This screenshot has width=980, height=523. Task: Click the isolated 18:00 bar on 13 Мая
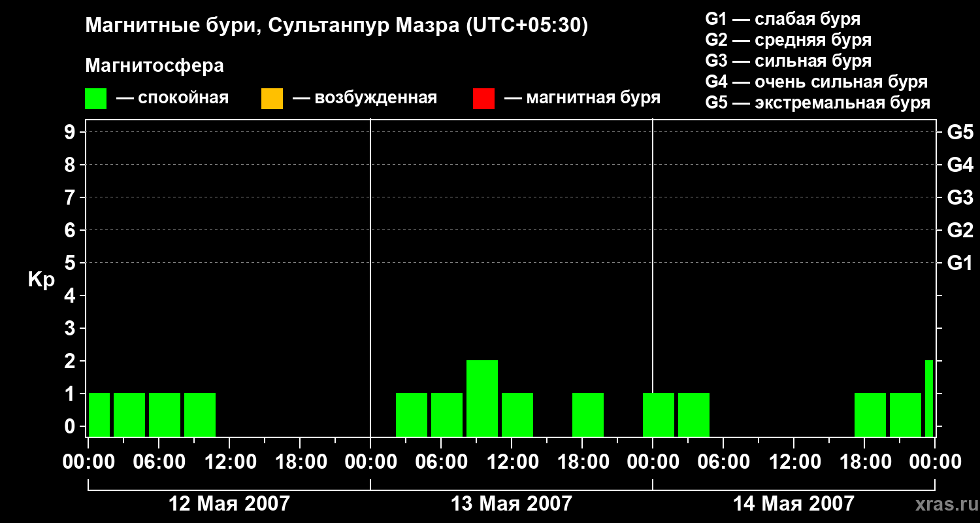point(588,414)
